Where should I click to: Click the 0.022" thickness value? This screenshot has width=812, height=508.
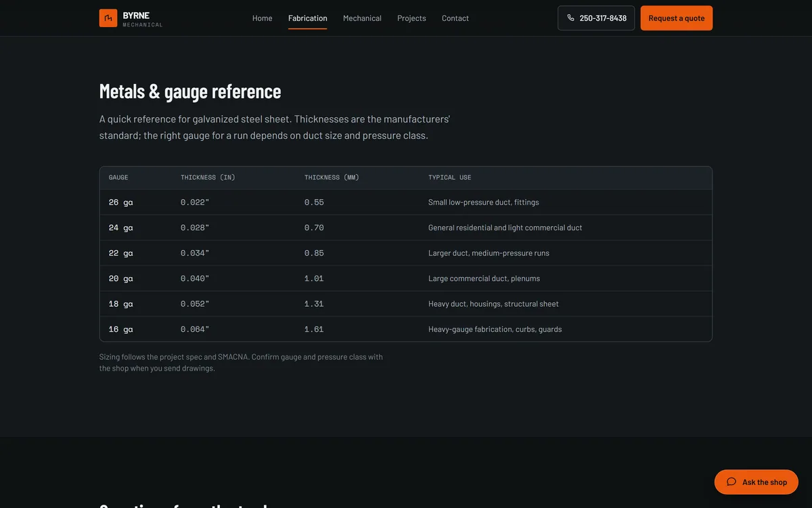[195, 203]
